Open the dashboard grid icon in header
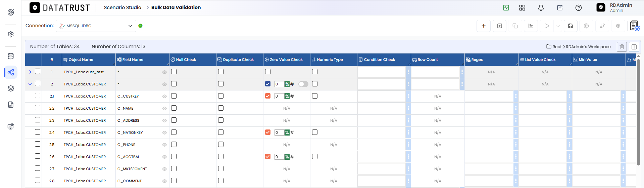The width and height of the screenshot is (644, 188). (x=522, y=8)
